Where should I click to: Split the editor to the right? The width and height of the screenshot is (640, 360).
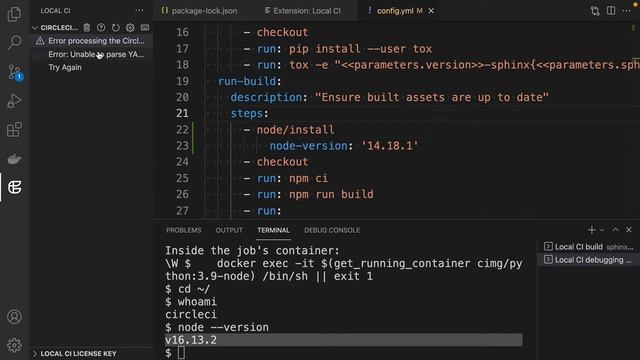click(611, 11)
